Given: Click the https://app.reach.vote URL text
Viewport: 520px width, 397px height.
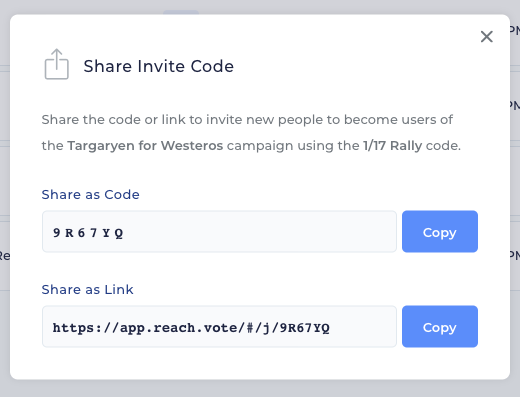Looking at the screenshot, I should [x=191, y=328].
